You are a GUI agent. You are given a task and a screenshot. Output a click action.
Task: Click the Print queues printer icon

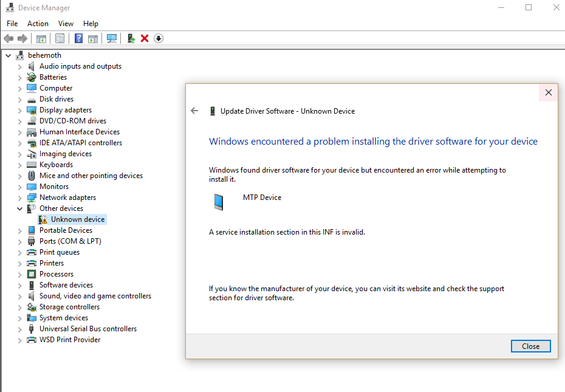32,252
